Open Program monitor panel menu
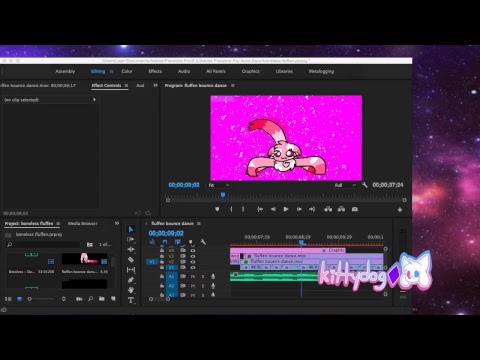Screen dimensions: 480x360 coord(233,85)
